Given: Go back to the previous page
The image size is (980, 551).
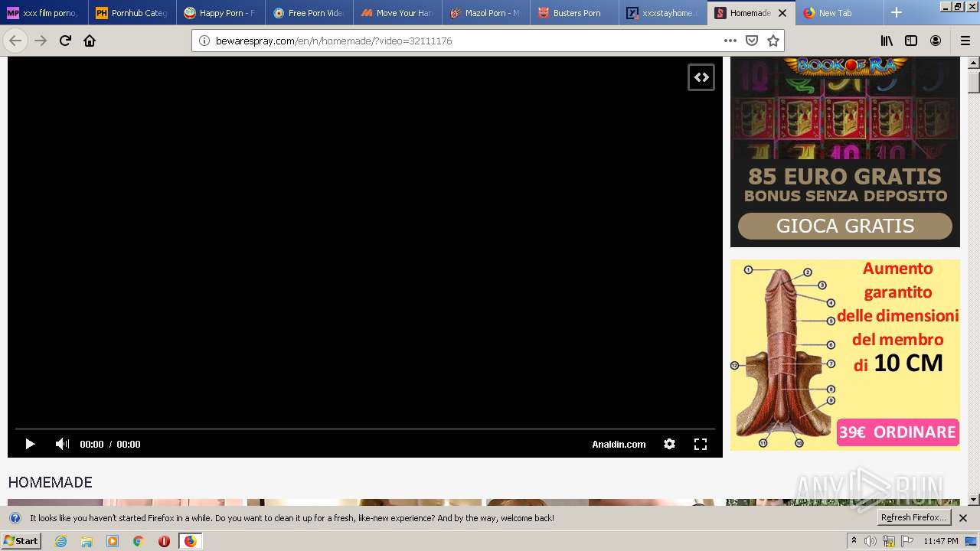Looking at the screenshot, I should pos(15,41).
